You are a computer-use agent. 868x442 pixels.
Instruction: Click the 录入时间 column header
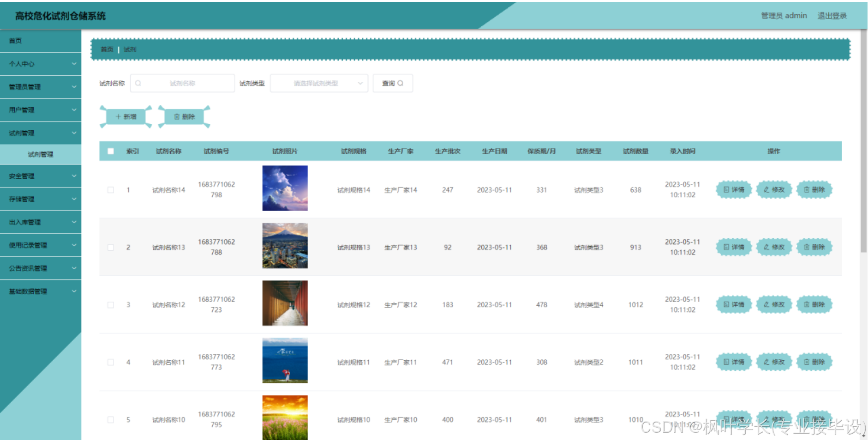pyautogui.click(x=682, y=151)
